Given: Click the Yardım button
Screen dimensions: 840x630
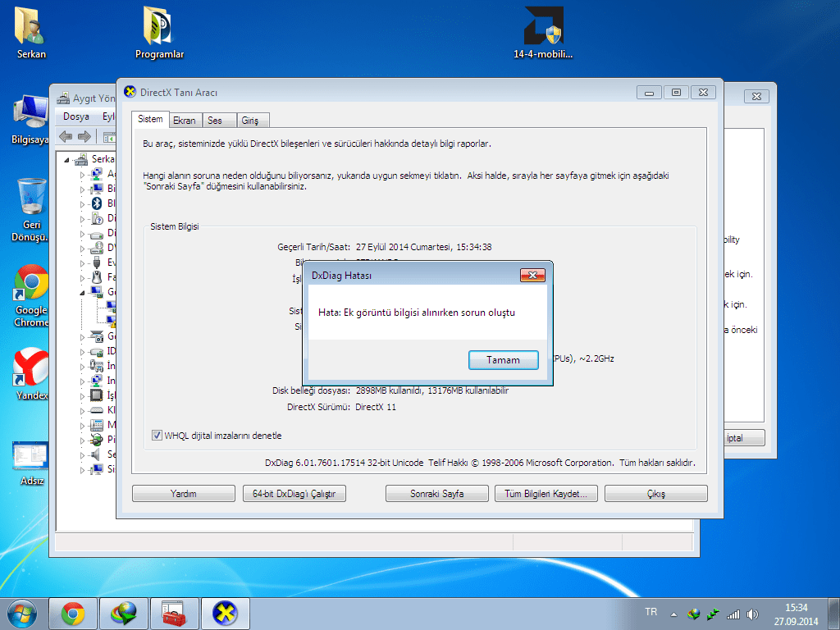Looking at the screenshot, I should pos(183,493).
